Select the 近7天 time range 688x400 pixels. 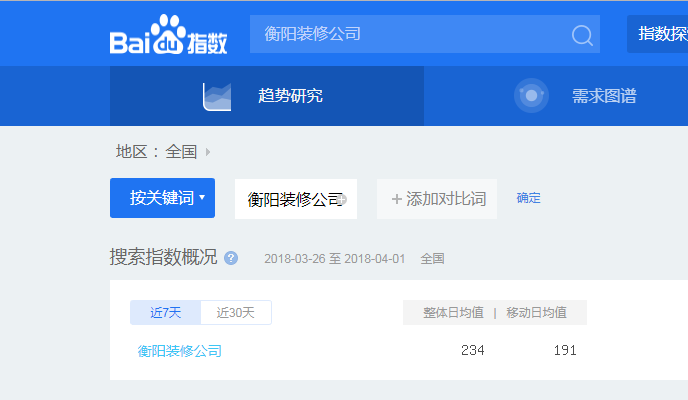(x=165, y=313)
